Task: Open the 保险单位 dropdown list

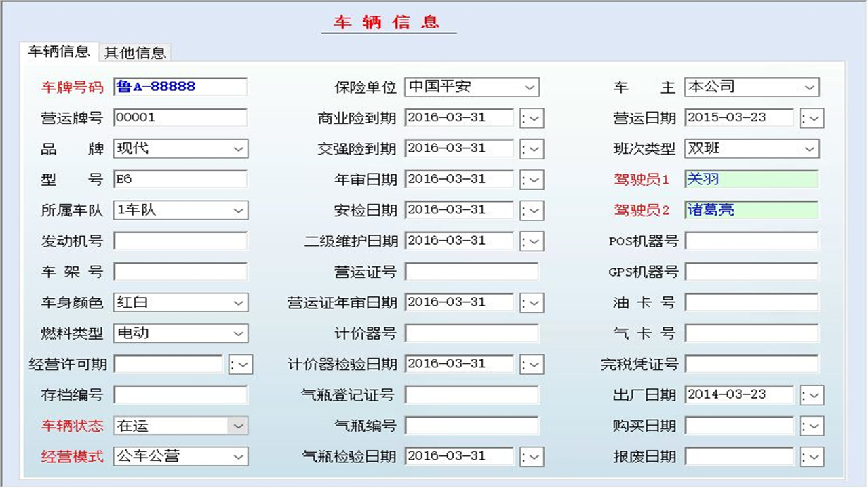Action: [x=530, y=87]
